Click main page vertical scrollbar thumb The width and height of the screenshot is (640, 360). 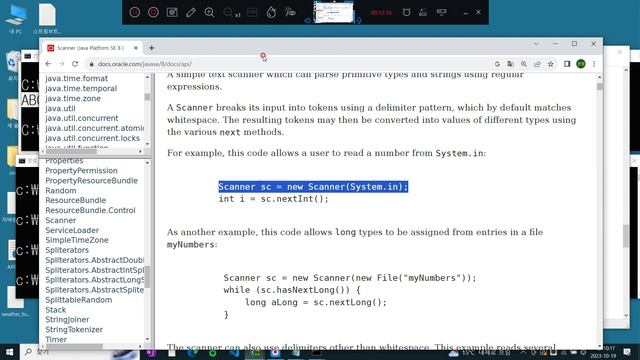600,87
